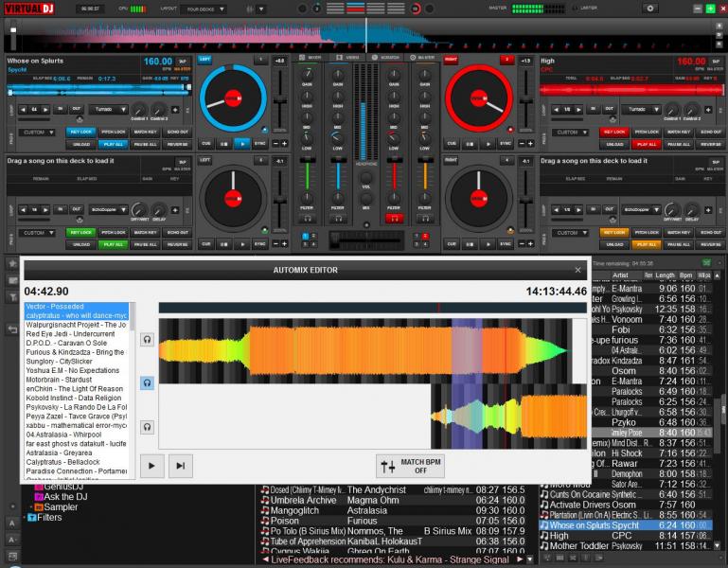Skip to next track in Automix Editor

181,466
